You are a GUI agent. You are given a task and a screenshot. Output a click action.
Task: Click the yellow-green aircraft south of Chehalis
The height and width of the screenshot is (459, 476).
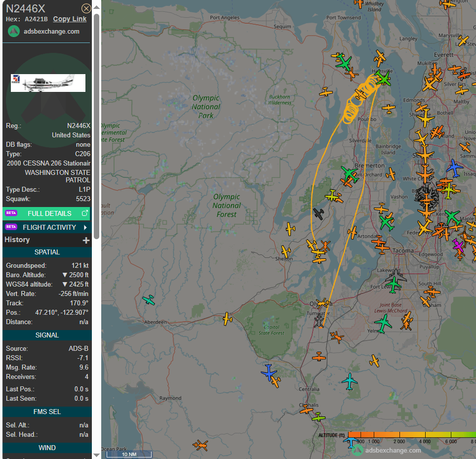(318, 418)
